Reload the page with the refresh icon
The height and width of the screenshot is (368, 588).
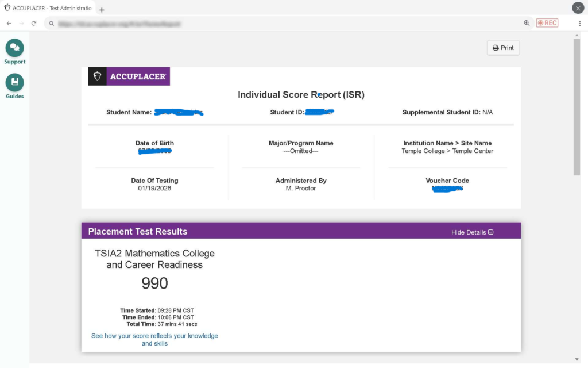pyautogui.click(x=34, y=24)
